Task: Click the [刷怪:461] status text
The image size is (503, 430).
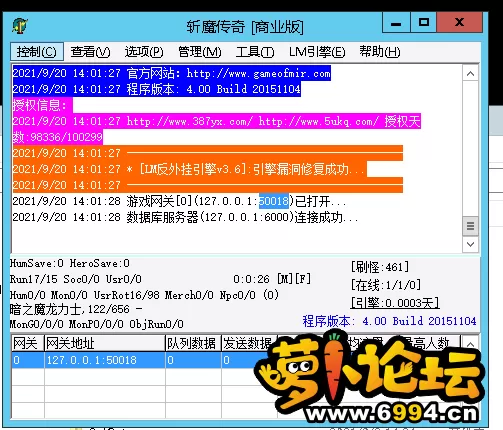Action: (x=380, y=267)
